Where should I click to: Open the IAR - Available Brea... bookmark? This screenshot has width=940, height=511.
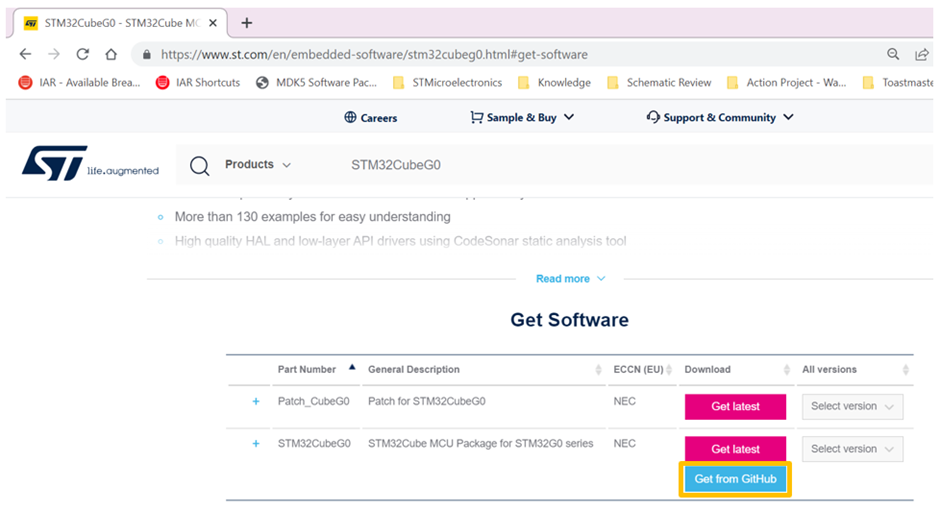click(x=79, y=82)
